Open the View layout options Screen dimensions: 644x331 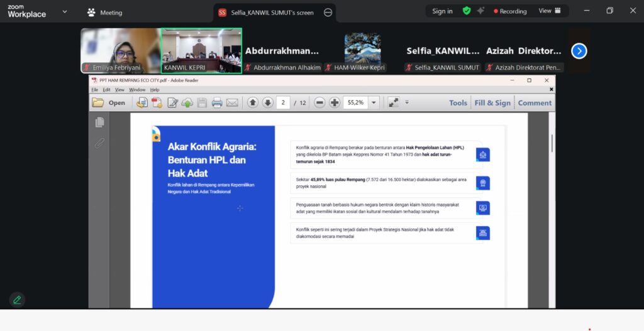550,11
